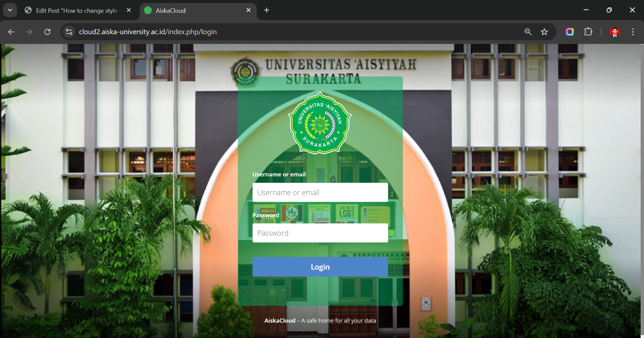Select the AiskaCloud tab
This screenshot has height=338, width=644.
[x=195, y=11]
